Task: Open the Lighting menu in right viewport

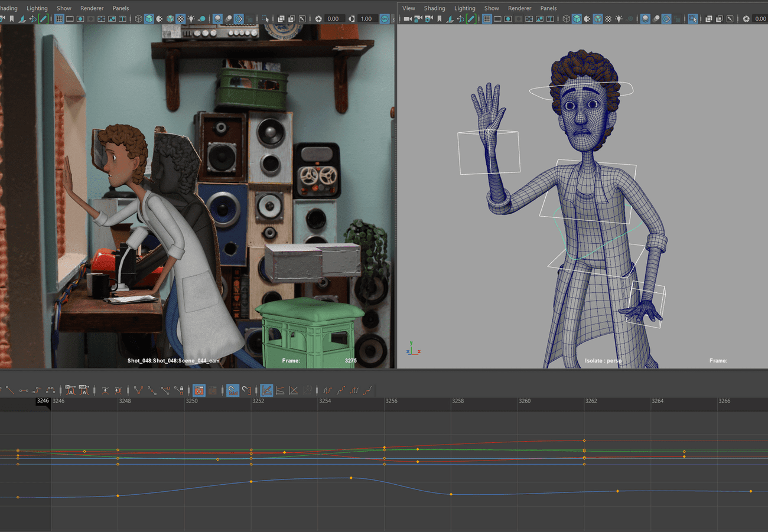Action: [x=464, y=8]
